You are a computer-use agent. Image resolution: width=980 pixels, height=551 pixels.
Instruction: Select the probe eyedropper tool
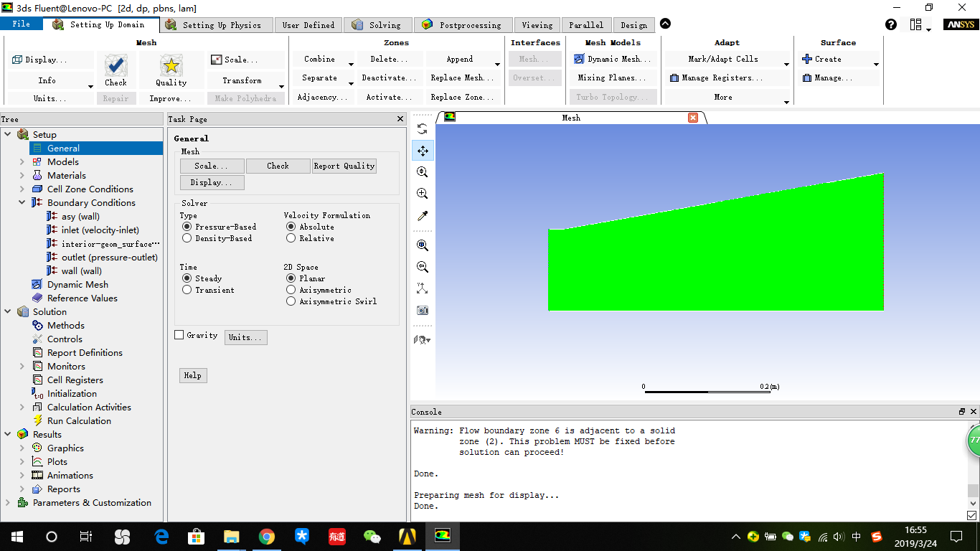coord(423,215)
